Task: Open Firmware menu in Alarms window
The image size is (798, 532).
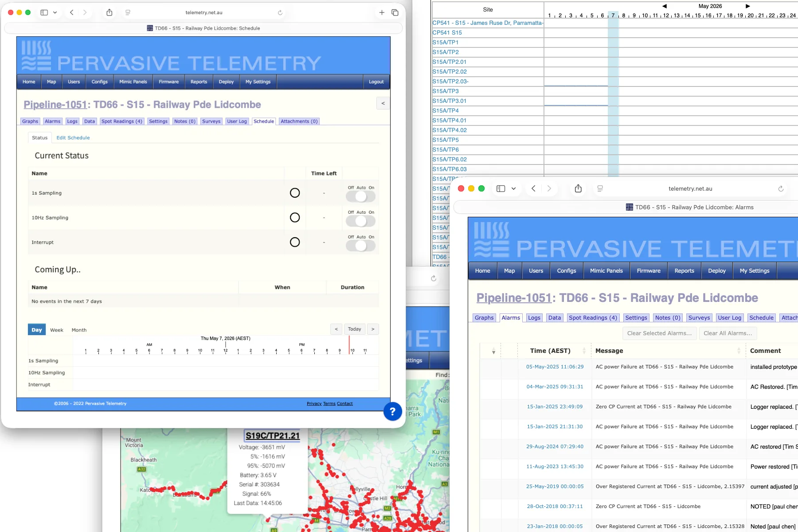Action: [649, 271]
